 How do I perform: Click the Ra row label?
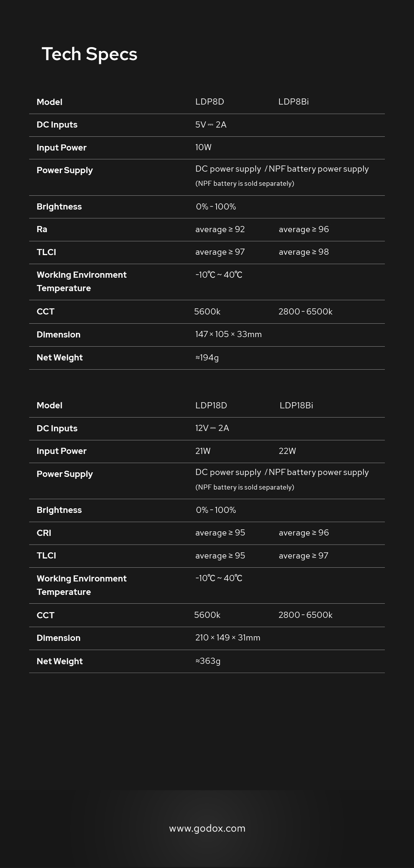click(x=42, y=229)
